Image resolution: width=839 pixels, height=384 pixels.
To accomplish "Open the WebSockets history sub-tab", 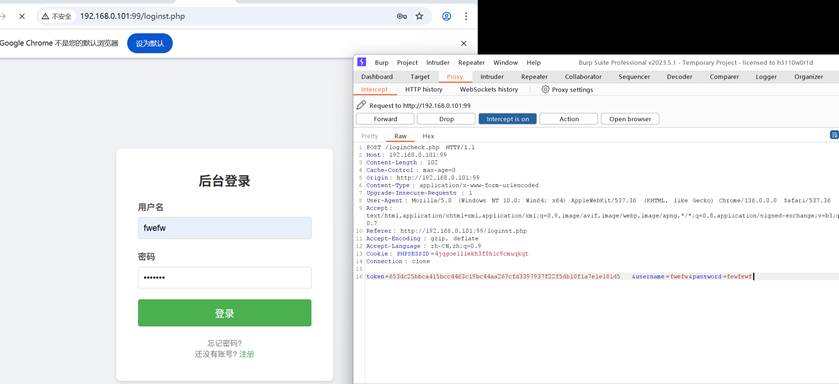I will point(489,89).
